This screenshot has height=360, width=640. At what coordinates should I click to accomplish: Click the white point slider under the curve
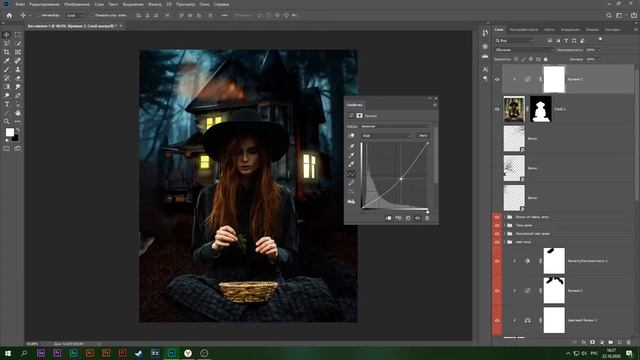(427, 211)
